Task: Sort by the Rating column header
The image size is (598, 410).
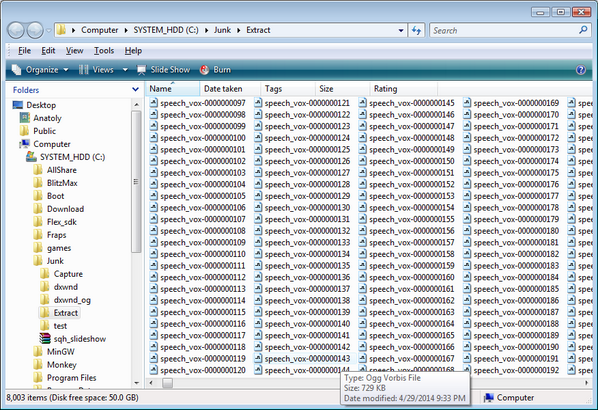Action: [403, 89]
